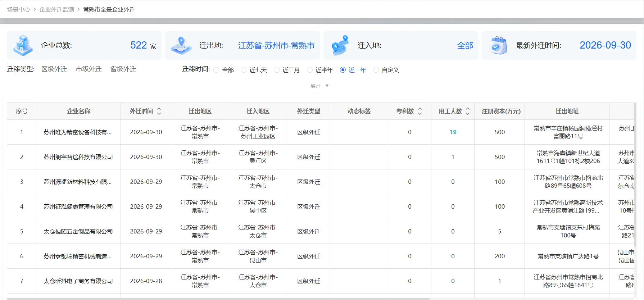
Task: Click the 动态标签 column header
Action: click(x=359, y=111)
